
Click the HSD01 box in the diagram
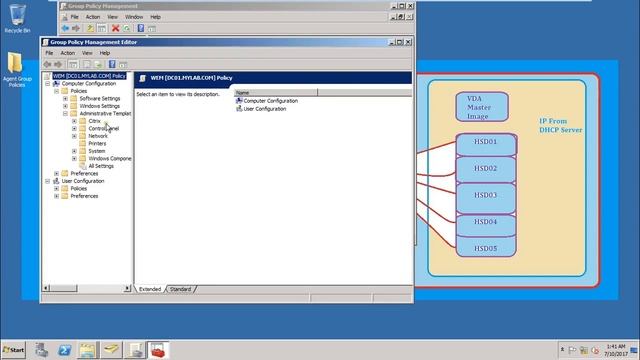click(486, 144)
